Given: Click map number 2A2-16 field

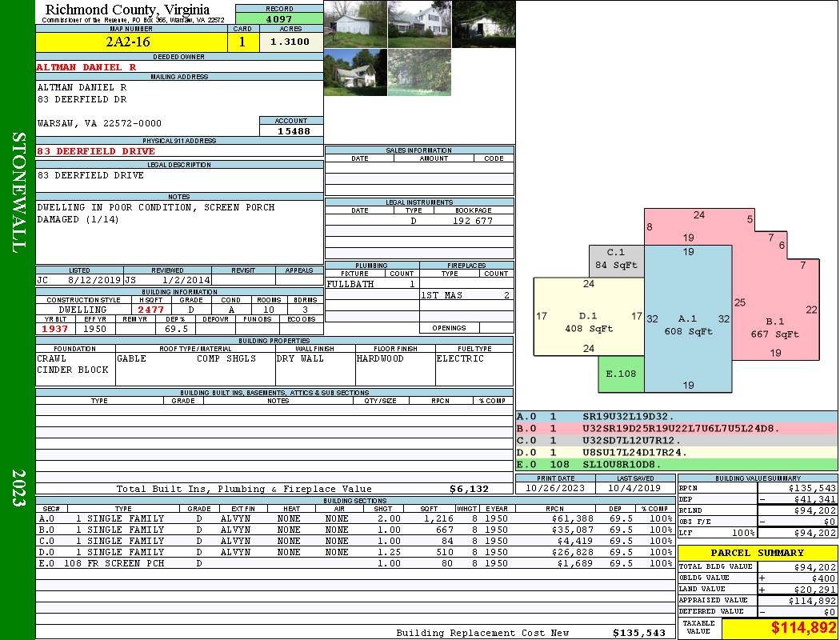Looking at the screenshot, I should 131,42.
